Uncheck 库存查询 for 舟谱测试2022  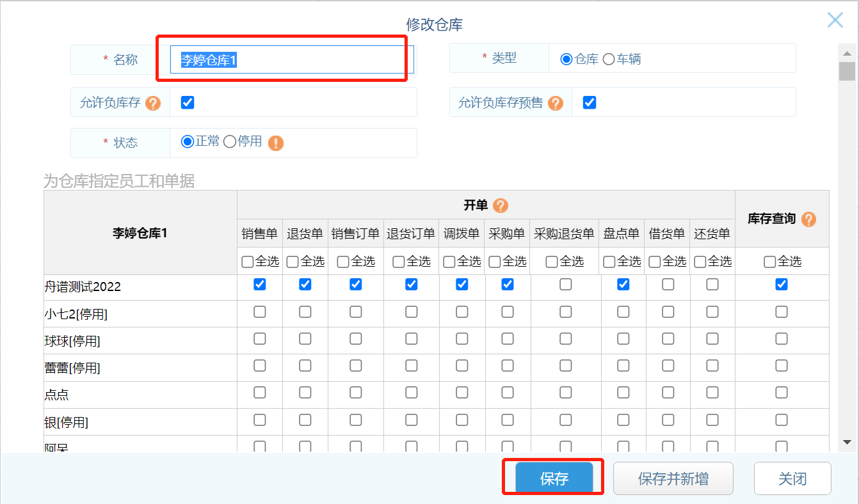coord(782,285)
